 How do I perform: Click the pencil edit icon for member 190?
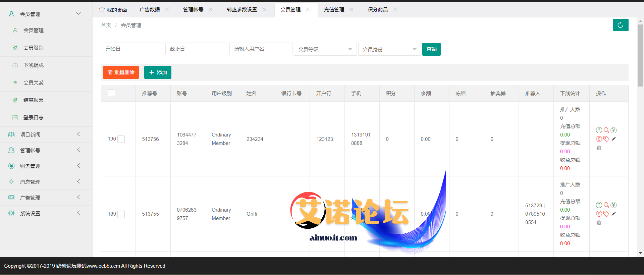(613, 139)
